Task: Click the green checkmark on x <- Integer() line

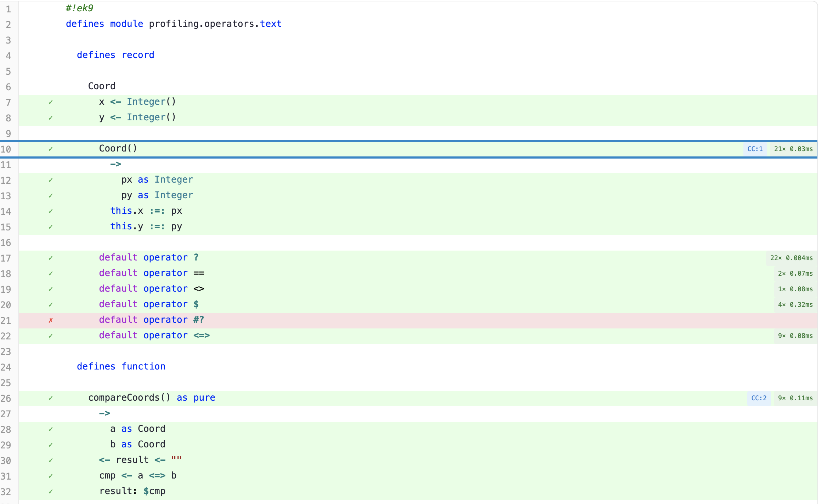Action: 51,102
